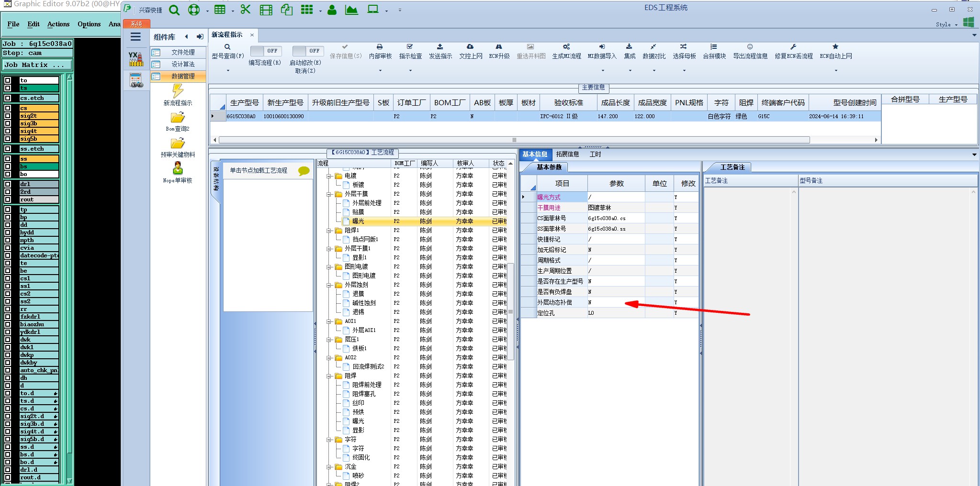
Task: Click 文控上网 cloud upload button
Action: [471, 51]
